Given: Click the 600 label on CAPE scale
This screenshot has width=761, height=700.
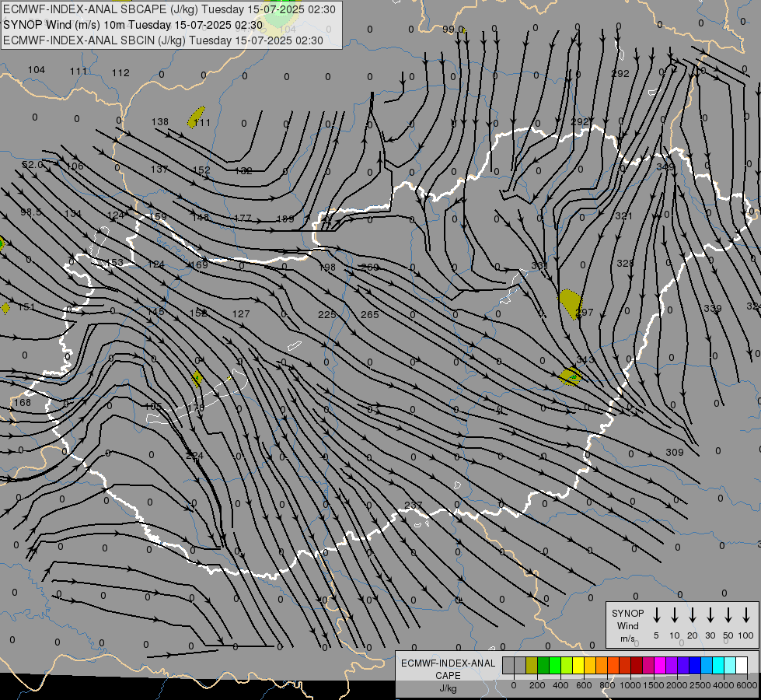Looking at the screenshot, I should tap(584, 685).
